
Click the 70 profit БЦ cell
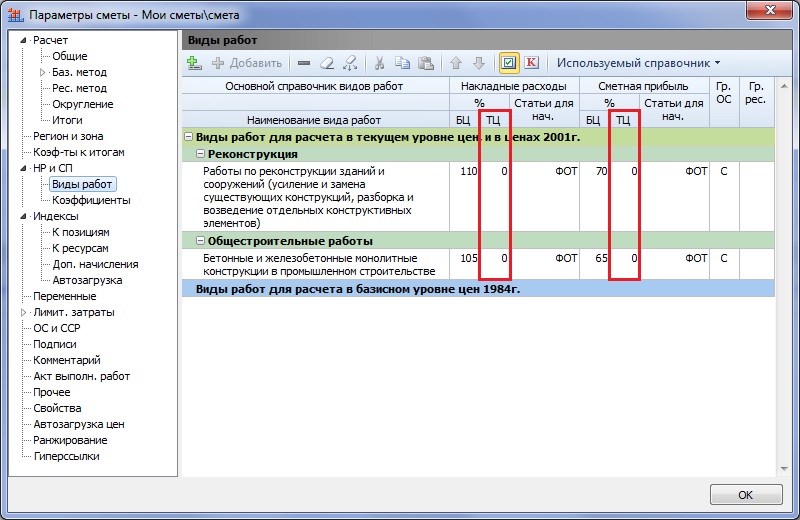click(594, 197)
